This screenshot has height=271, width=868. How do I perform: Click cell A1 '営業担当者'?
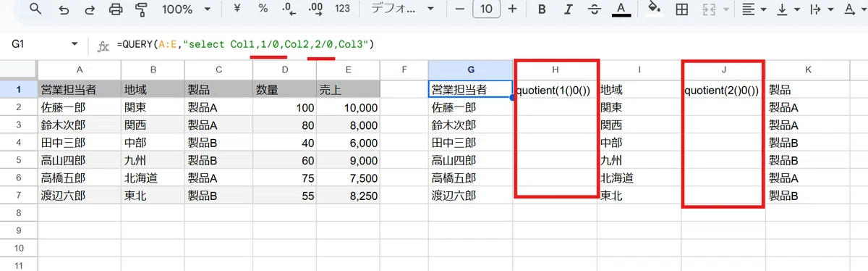[x=79, y=91]
